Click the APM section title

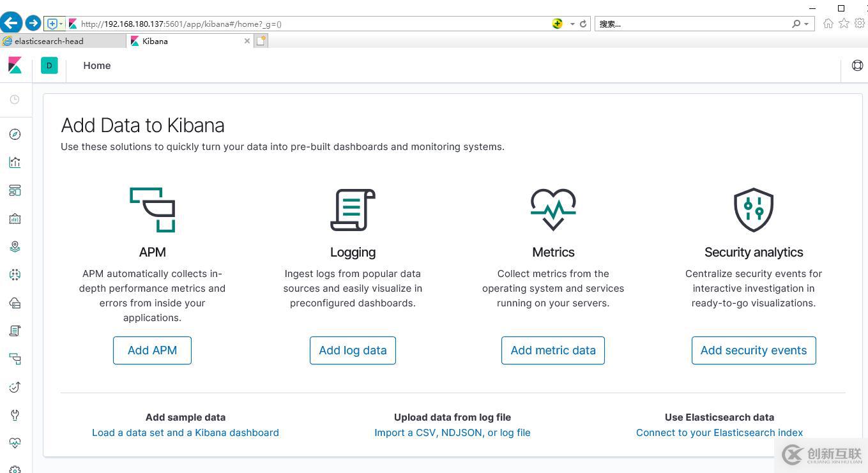[152, 252]
